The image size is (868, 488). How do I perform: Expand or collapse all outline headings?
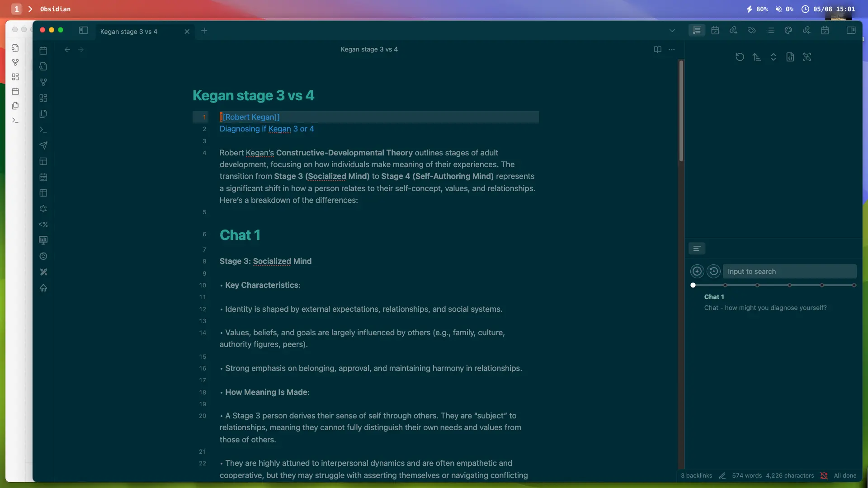click(x=773, y=57)
